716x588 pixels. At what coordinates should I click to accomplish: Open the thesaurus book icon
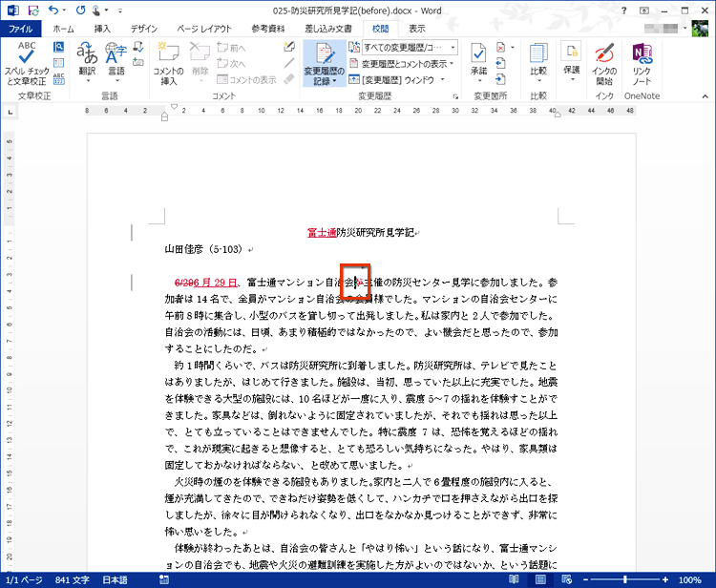[x=58, y=63]
